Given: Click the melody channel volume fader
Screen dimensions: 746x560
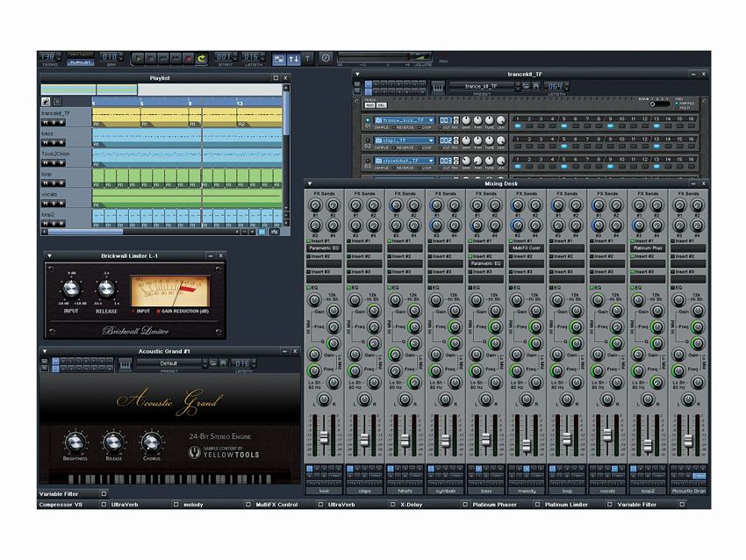Looking at the screenshot, I should click(x=527, y=446).
